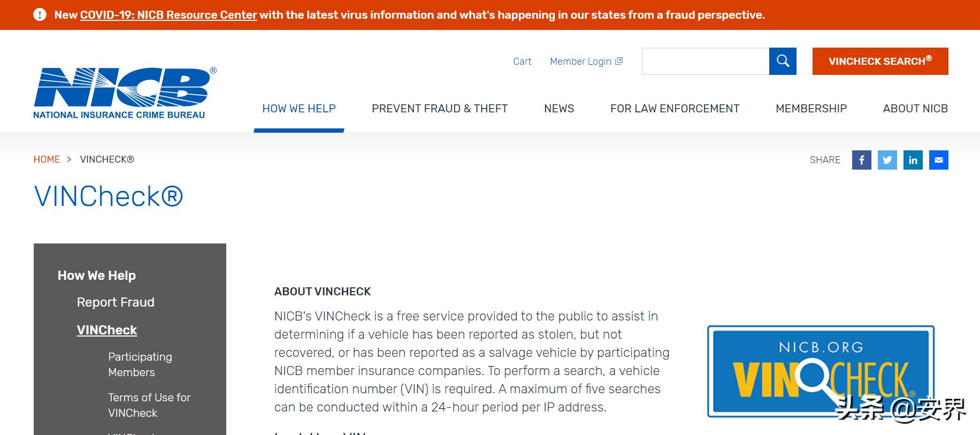Click the alert exclamation icon in banner

click(40, 15)
